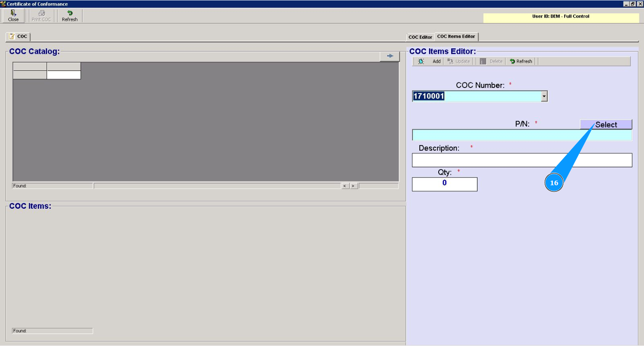Click the right scroll arrow under COC Catalog

[354, 186]
